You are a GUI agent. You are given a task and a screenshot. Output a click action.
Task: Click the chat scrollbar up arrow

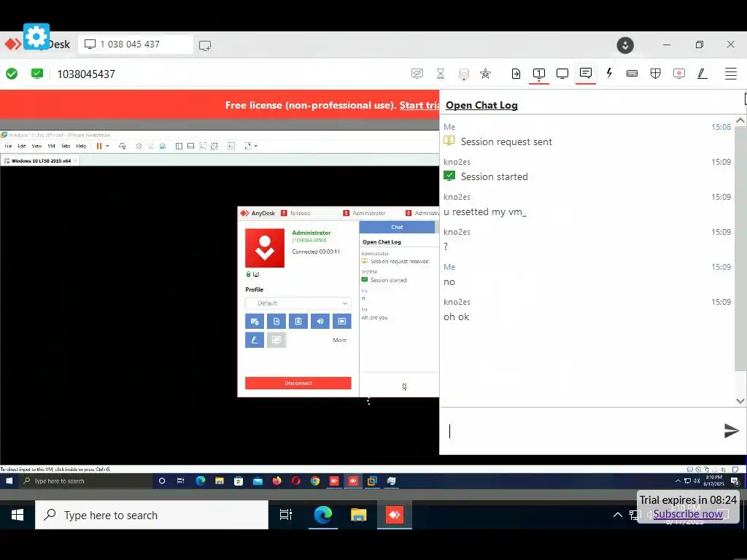tap(740, 120)
